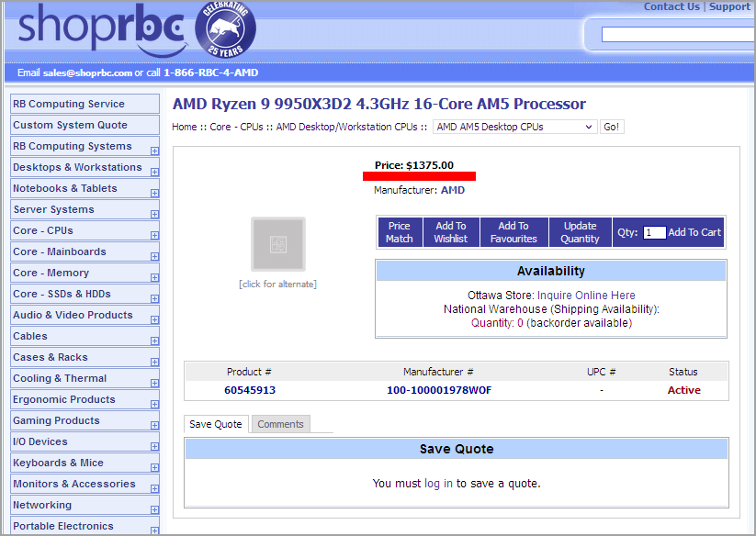Expand the Desktops & Workstations plus icon

coord(154,172)
